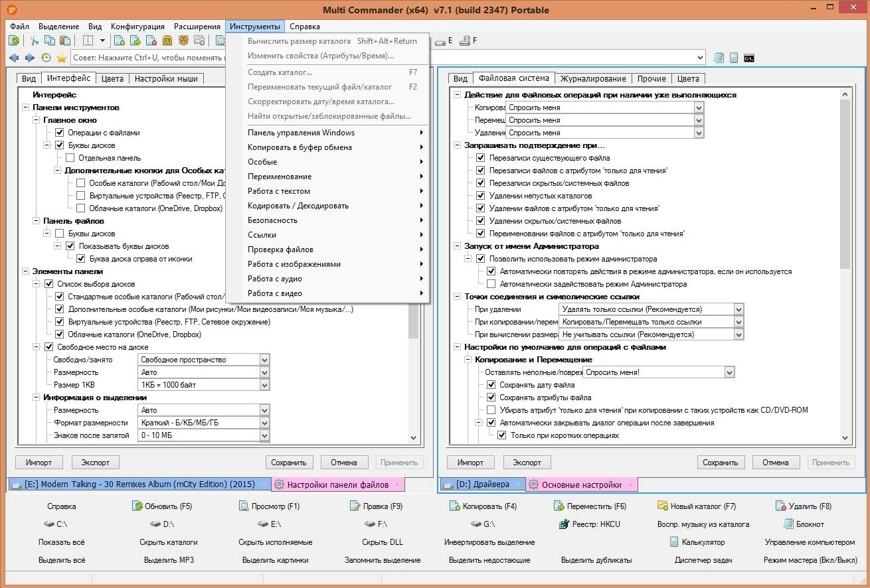The image size is (870, 588).
Task: Uncheck Список выбора дисков
Action: (x=48, y=284)
